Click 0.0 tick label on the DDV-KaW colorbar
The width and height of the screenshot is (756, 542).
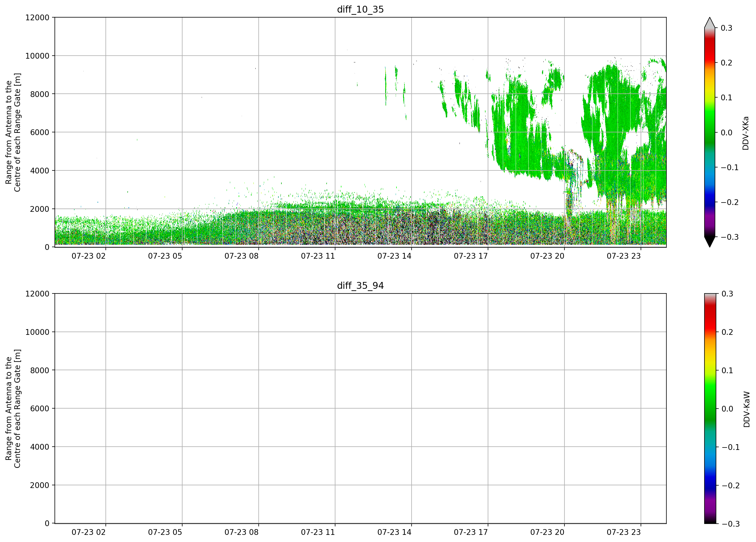tap(727, 409)
